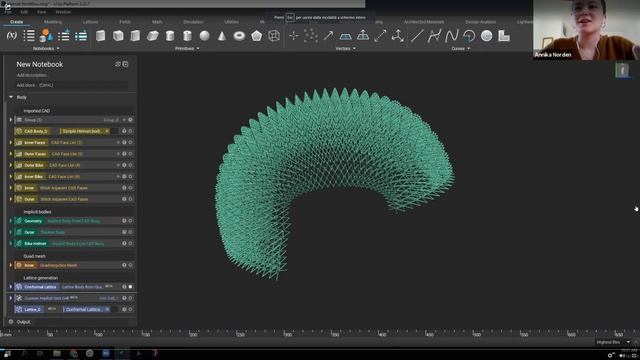Select the N-shaped spline curve tool
Screen dimensions: 640x360
[451, 36]
